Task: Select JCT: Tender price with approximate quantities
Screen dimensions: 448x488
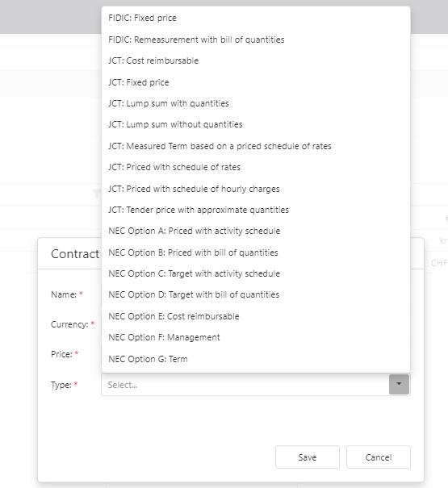Action: click(x=256, y=210)
